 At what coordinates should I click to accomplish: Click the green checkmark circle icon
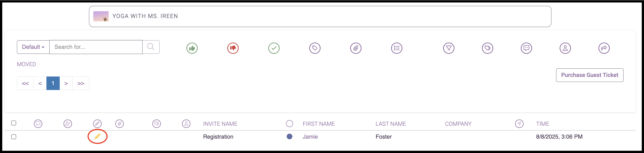tap(274, 48)
